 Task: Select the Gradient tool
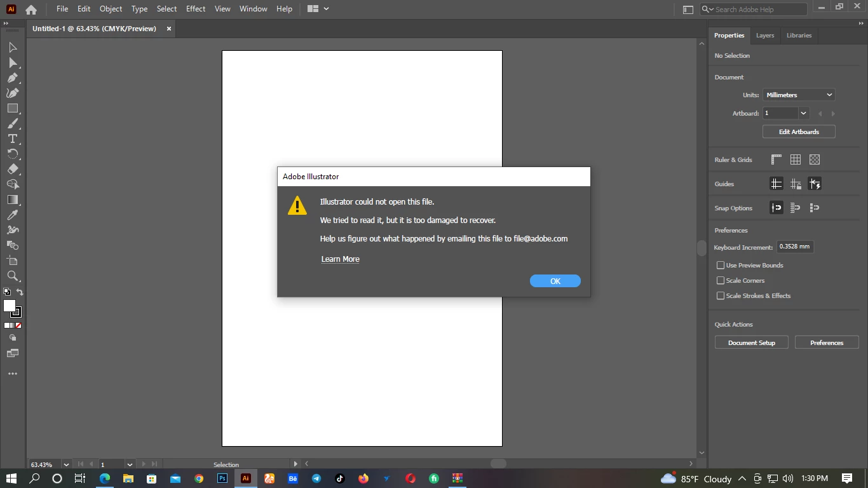(x=13, y=200)
